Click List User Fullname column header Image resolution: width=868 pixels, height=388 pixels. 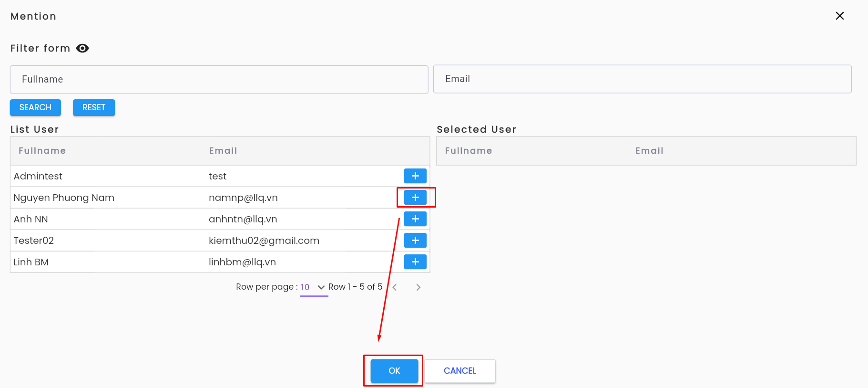tap(42, 151)
